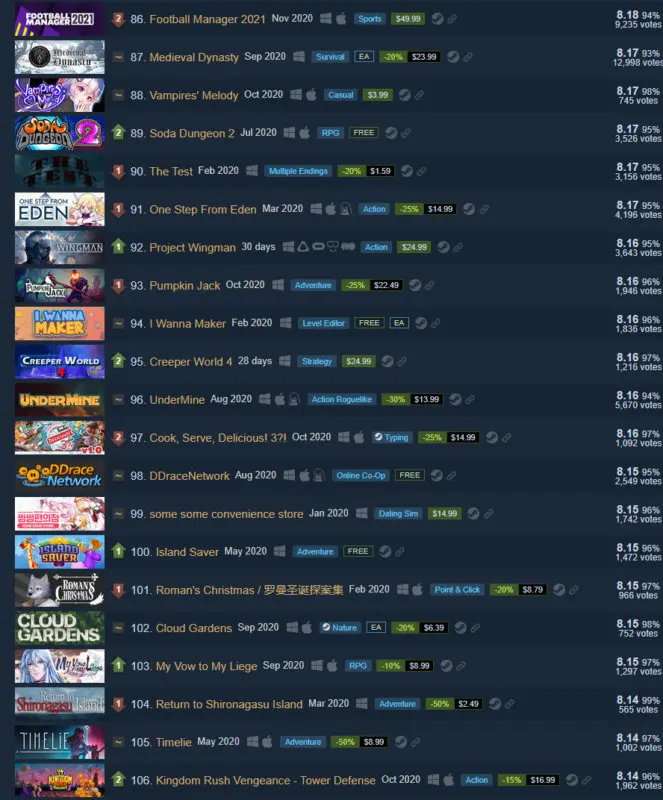Click chain link icon on Kingdom Rush Vengeance row
Viewport: 663px width, 800px height.
pos(586,780)
